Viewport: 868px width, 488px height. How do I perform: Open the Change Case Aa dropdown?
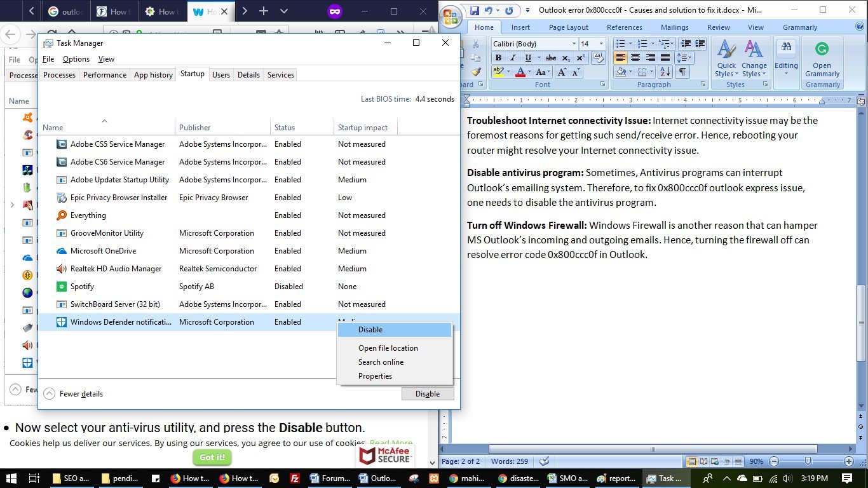coord(543,72)
